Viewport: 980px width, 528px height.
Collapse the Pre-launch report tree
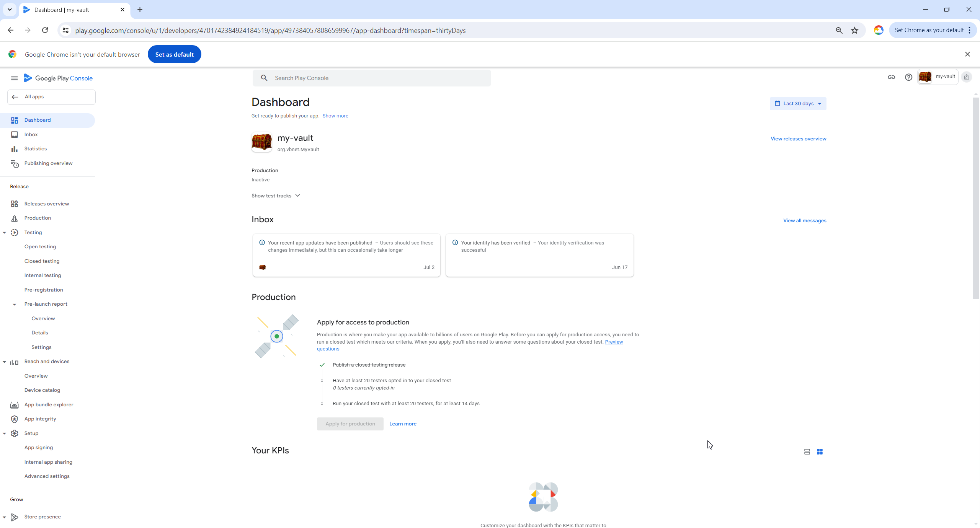[x=15, y=305]
